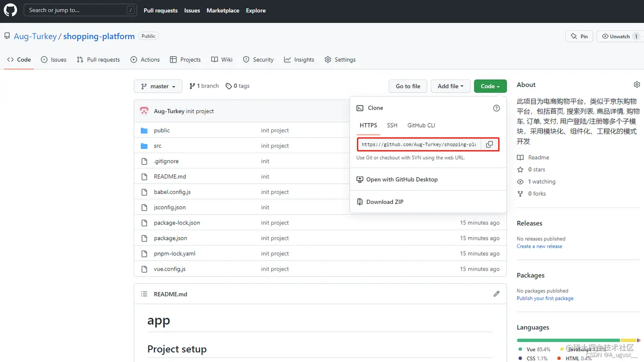Pin this repository

[x=579, y=37]
